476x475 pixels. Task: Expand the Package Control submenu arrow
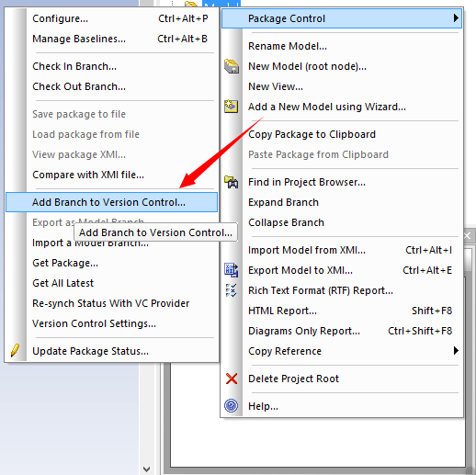click(456, 18)
